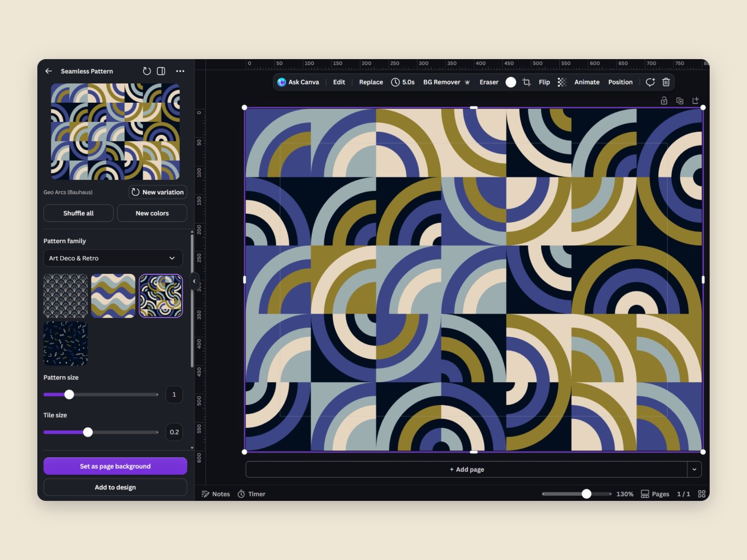Expand the Add page dropdown arrow
This screenshot has width=747, height=560.
click(x=695, y=469)
